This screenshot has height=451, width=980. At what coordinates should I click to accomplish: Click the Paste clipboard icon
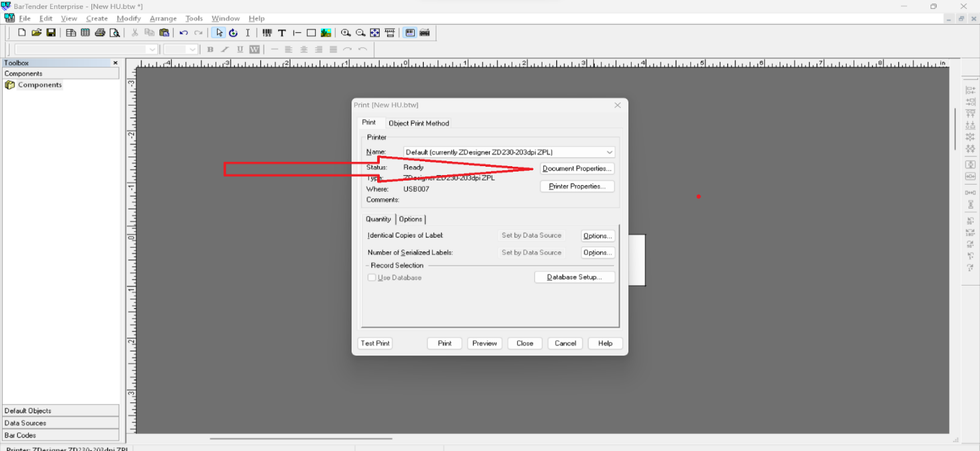[x=163, y=32]
